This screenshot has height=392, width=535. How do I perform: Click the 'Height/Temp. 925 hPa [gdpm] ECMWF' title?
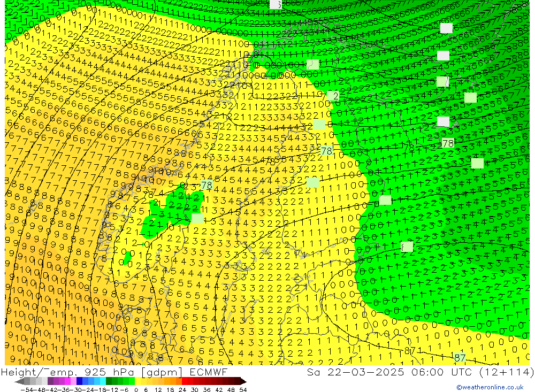pyautogui.click(x=114, y=372)
